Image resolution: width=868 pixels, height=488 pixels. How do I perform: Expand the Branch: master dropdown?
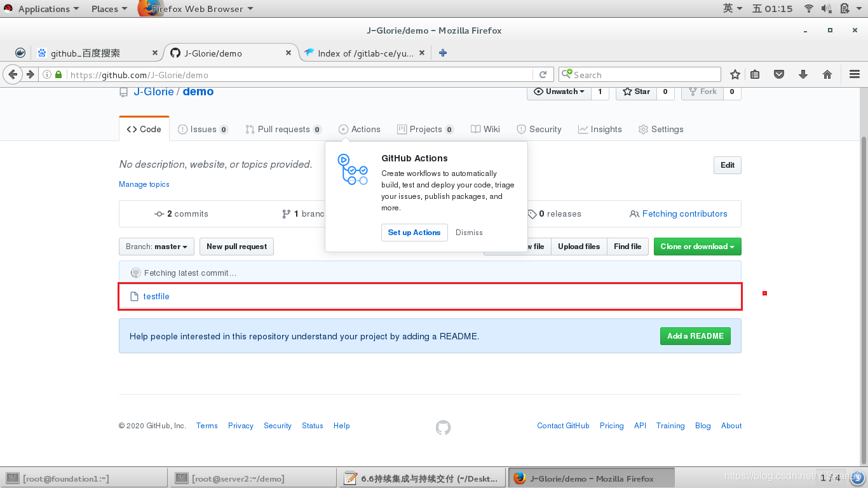point(156,247)
